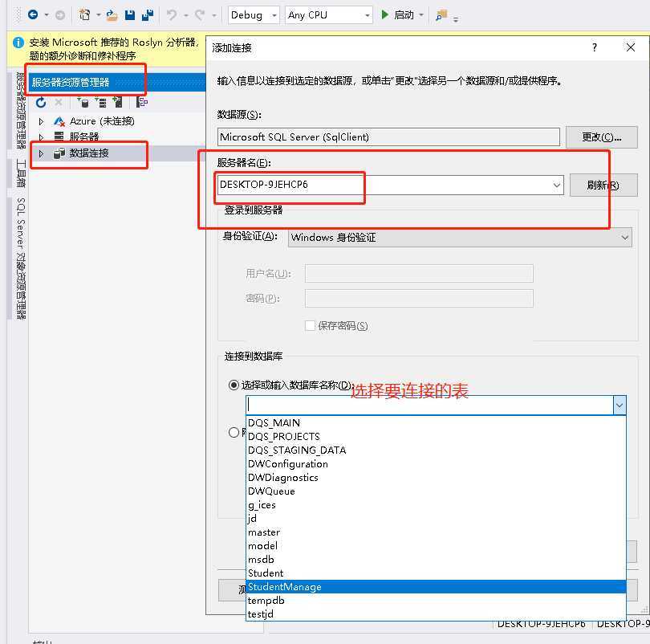Click the Start debugging button label
This screenshot has width=650, height=644.
pyautogui.click(x=404, y=15)
